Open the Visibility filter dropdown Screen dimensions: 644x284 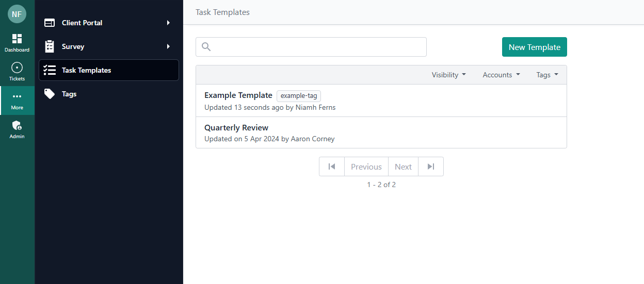click(x=448, y=75)
